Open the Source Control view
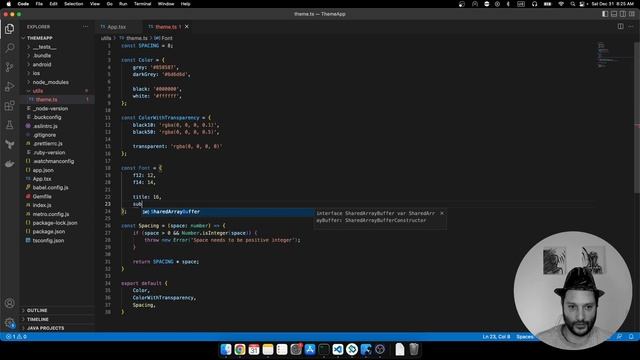 [9, 67]
